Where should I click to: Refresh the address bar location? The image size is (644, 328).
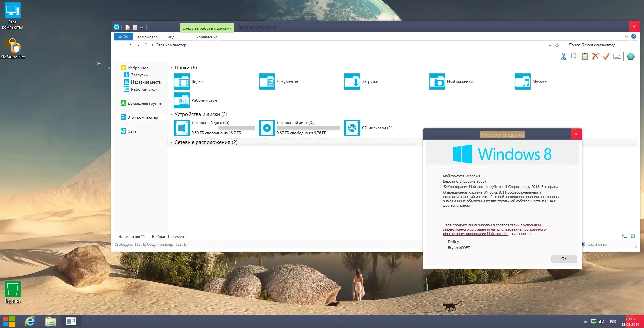557,45
